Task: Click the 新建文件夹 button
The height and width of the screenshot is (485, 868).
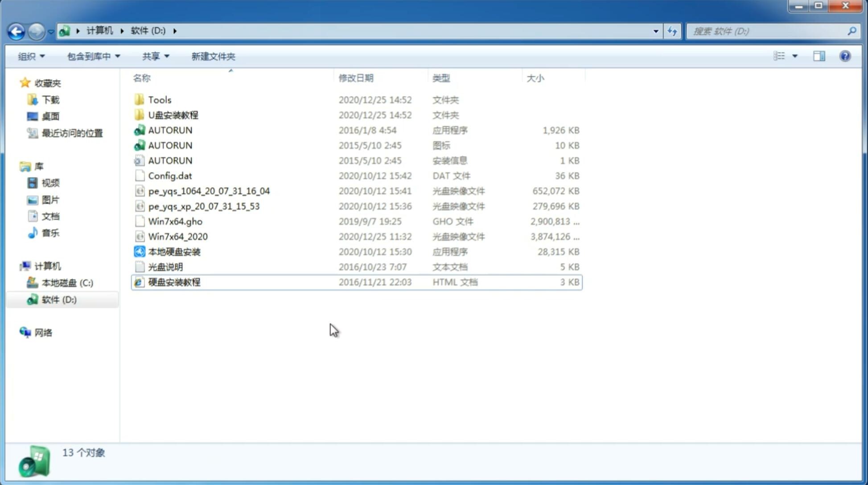Action: (x=213, y=56)
